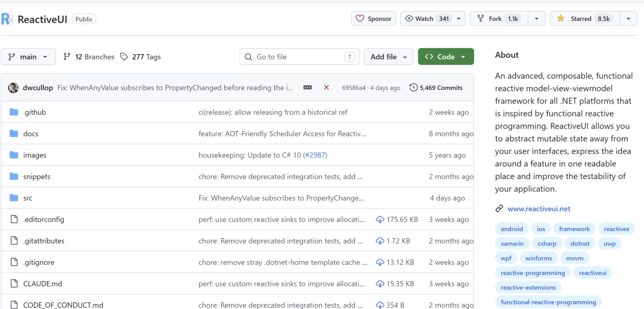The height and width of the screenshot is (309, 644).
Task: Select the uwp topic tag
Action: [609, 244]
